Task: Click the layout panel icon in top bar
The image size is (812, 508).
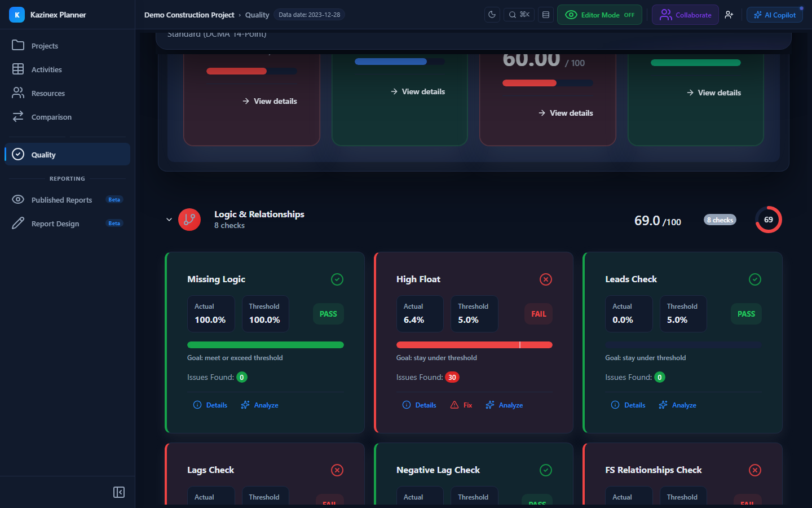Action: coord(546,15)
